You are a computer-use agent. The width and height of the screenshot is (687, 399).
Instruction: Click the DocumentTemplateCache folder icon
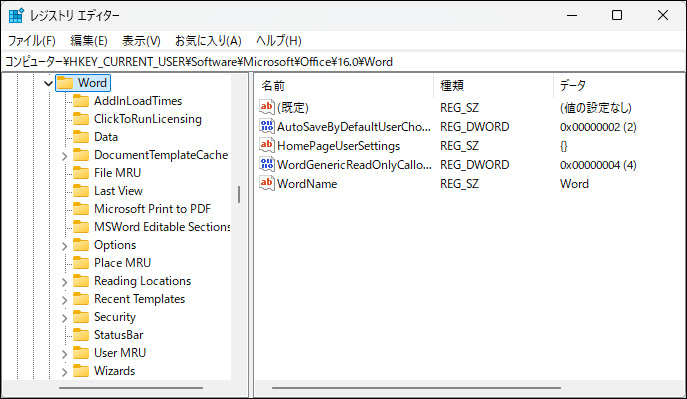coord(81,155)
